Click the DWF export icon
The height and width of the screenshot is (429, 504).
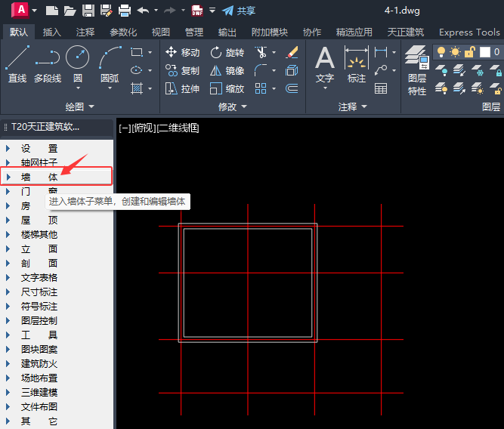click(197, 11)
